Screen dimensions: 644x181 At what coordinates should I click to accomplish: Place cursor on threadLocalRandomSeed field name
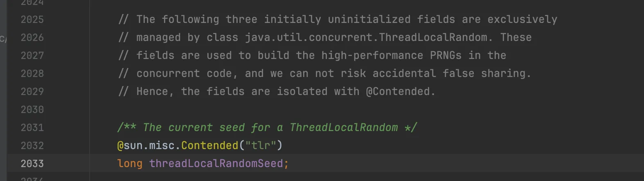(216, 164)
